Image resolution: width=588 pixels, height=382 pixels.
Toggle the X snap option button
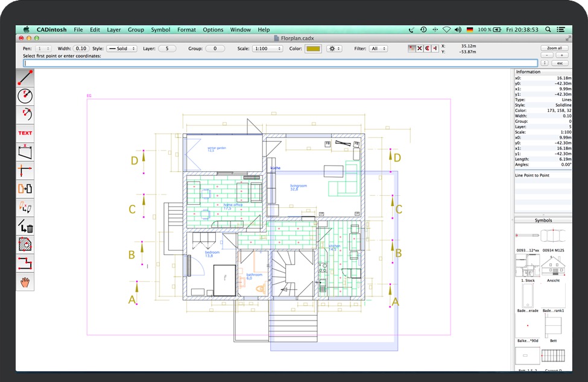tap(420, 48)
